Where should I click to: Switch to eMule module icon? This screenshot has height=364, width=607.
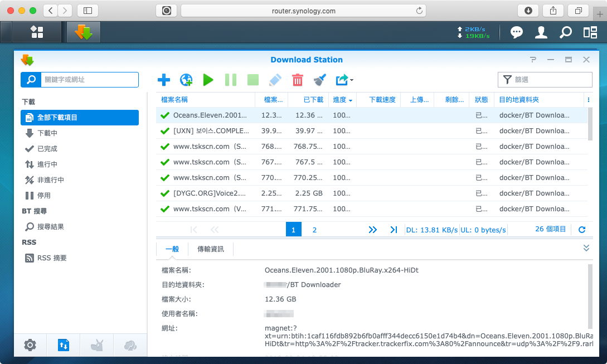click(97, 345)
